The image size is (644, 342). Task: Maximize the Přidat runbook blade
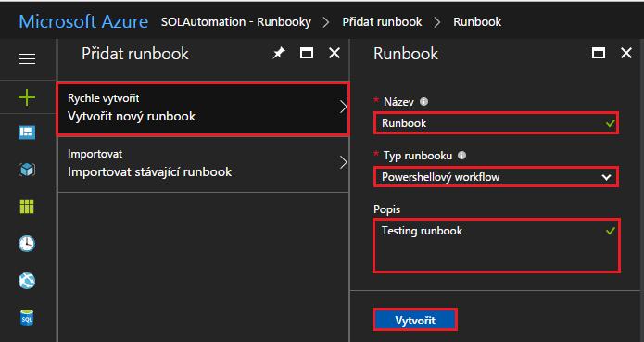tap(307, 53)
